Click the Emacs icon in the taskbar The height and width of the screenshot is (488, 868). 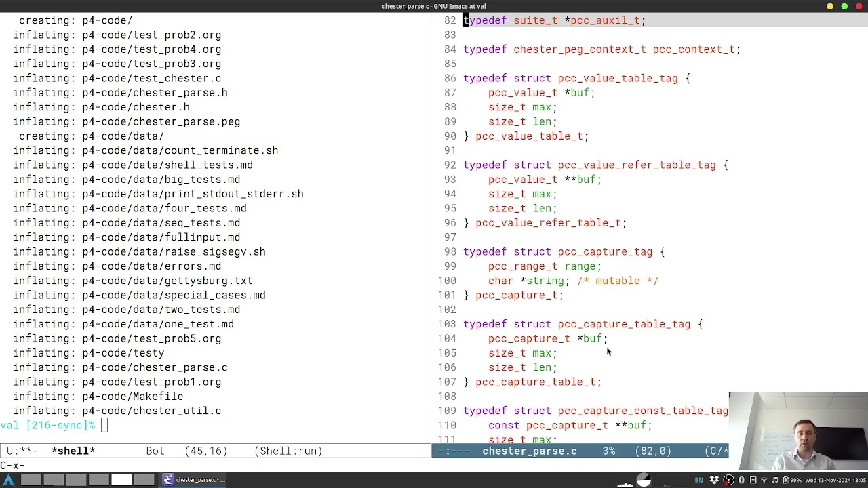click(x=168, y=480)
